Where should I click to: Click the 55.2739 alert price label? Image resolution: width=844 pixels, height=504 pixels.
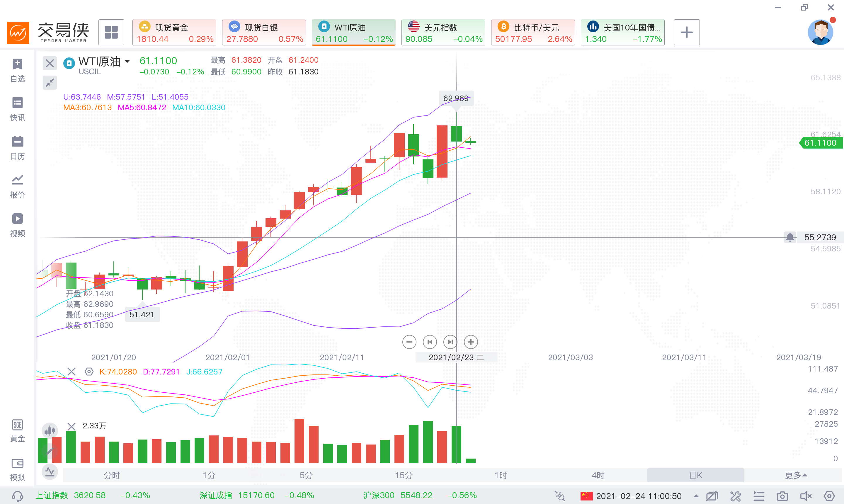tap(820, 237)
